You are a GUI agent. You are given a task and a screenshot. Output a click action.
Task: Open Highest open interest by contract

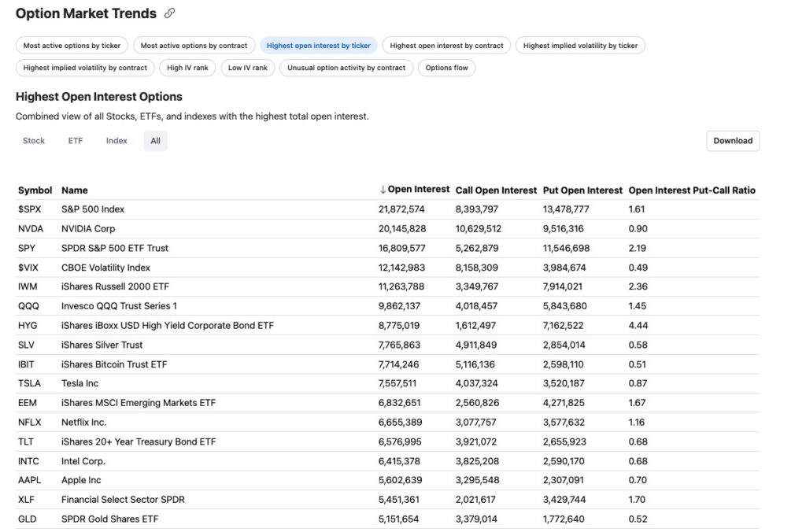click(x=446, y=46)
